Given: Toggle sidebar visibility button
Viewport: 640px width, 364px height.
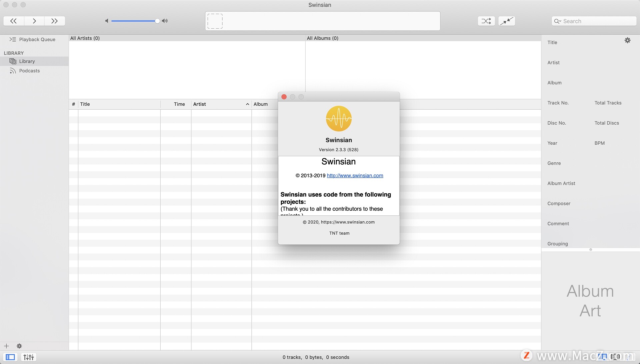Looking at the screenshot, I should 10,357.
